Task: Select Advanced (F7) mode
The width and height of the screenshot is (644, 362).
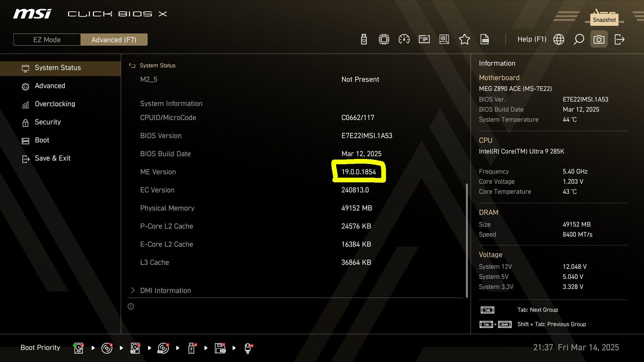Action: point(114,40)
